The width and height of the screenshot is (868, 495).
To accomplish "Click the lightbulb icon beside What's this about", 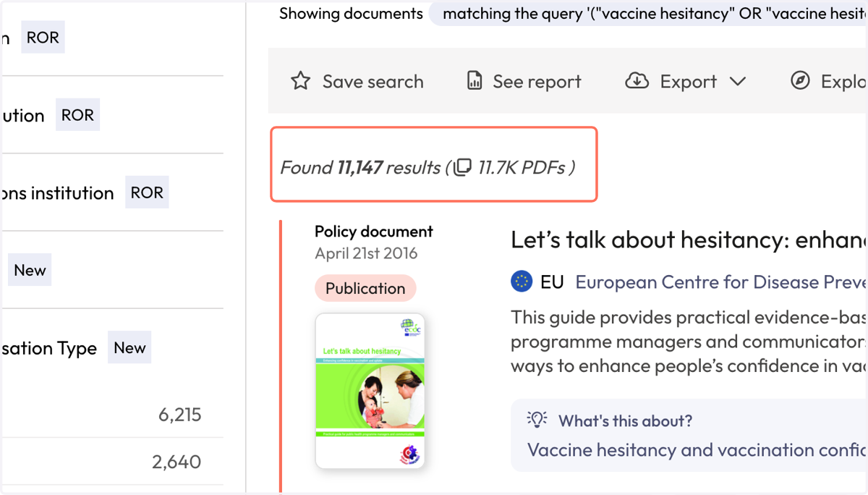I will point(537,420).
